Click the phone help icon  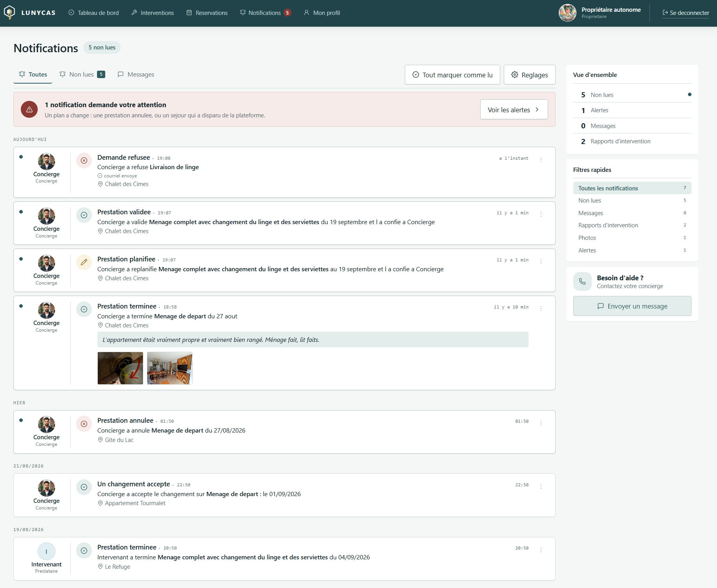pyautogui.click(x=582, y=281)
